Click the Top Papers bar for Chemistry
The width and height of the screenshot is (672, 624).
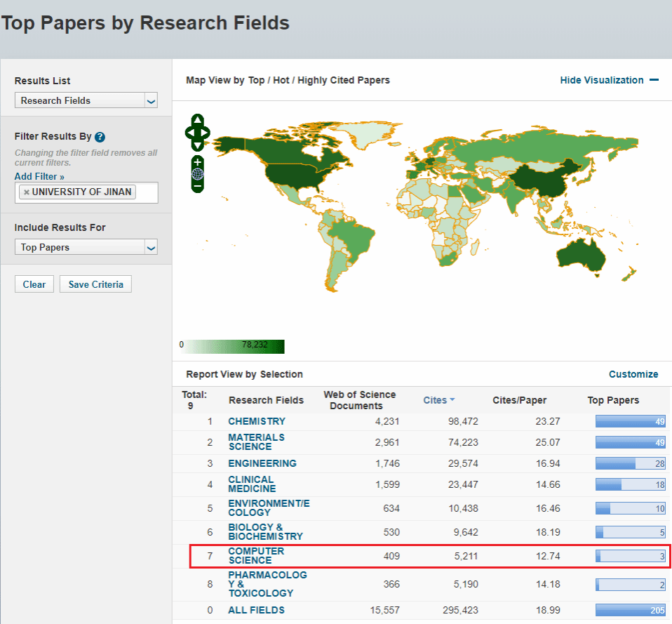(x=630, y=421)
